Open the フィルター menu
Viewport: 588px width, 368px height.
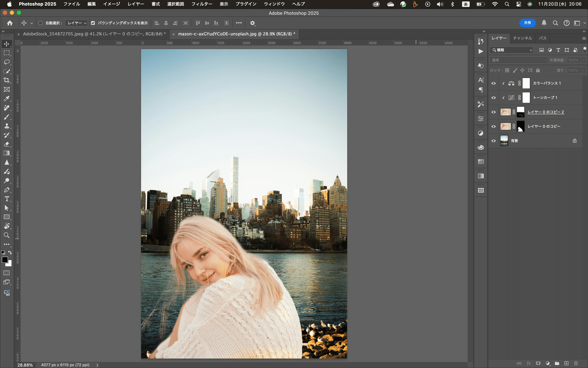[202, 4]
